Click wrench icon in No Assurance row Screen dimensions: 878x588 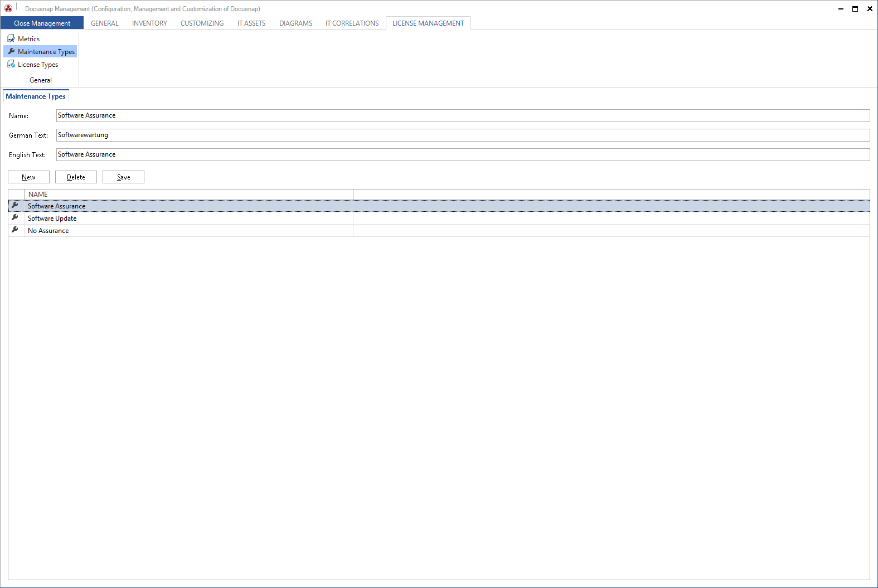(x=15, y=230)
